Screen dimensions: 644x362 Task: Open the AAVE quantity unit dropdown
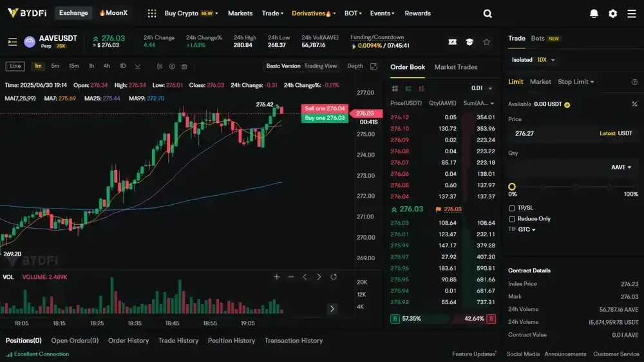coord(621,167)
